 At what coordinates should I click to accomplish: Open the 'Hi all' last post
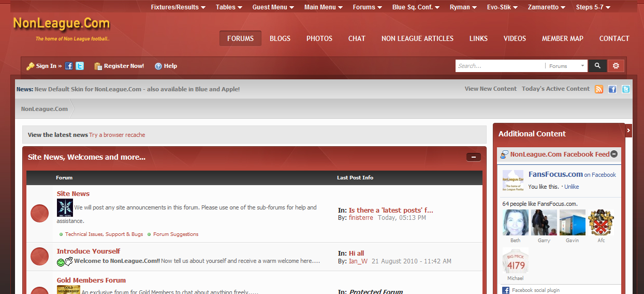coord(356,253)
